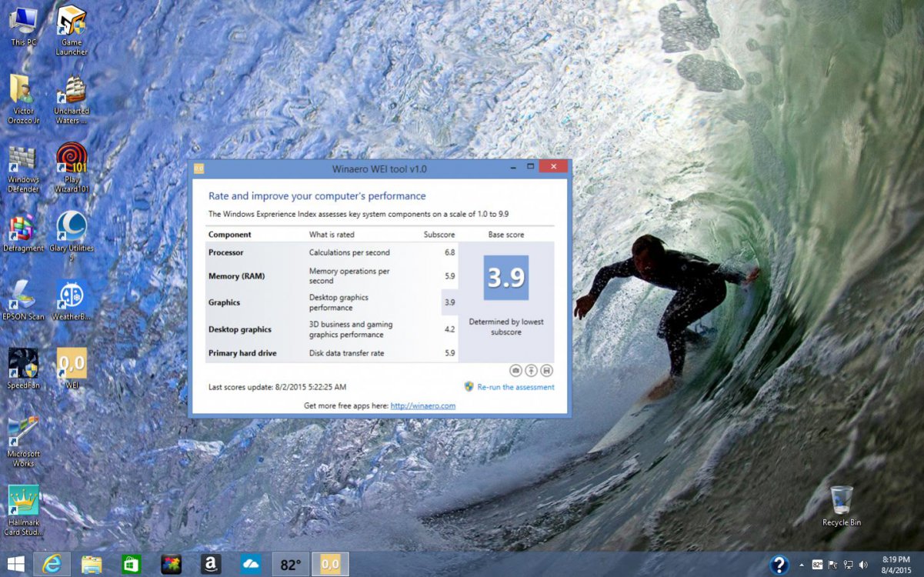Click the volume speaker tray icon
Image resolution: width=924 pixels, height=577 pixels.
tap(862, 565)
